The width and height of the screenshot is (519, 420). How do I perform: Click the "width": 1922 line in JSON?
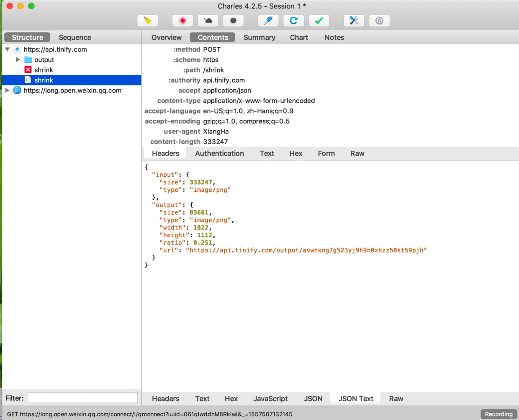[185, 227]
